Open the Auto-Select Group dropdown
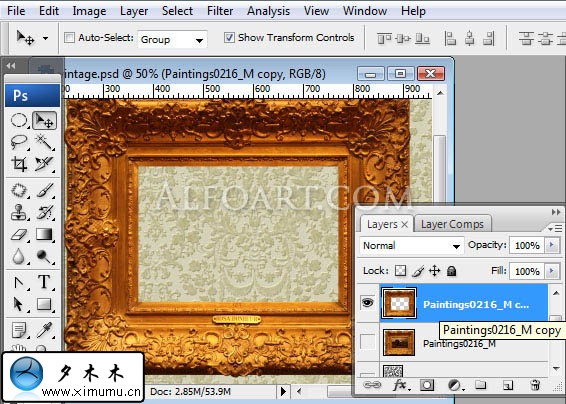Image resolution: width=566 pixels, height=404 pixels. point(173,39)
